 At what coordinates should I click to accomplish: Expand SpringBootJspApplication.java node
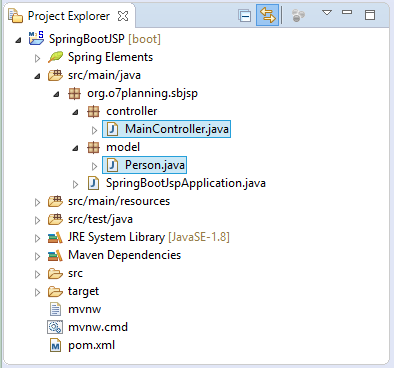pyautogui.click(x=75, y=184)
